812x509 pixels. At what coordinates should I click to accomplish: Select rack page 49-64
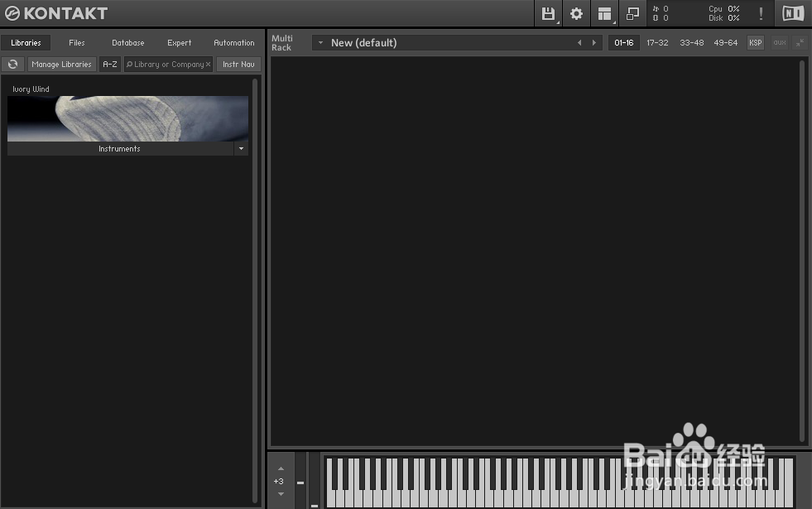pos(726,42)
